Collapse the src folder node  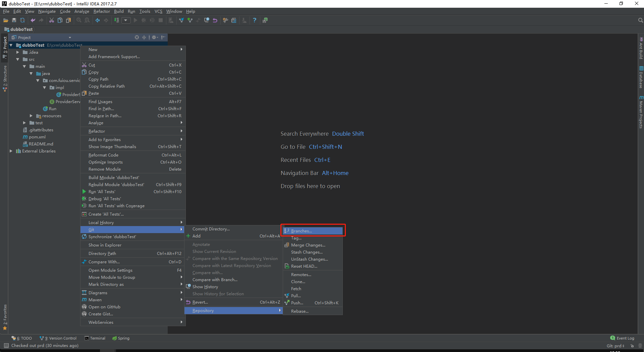[x=18, y=59]
